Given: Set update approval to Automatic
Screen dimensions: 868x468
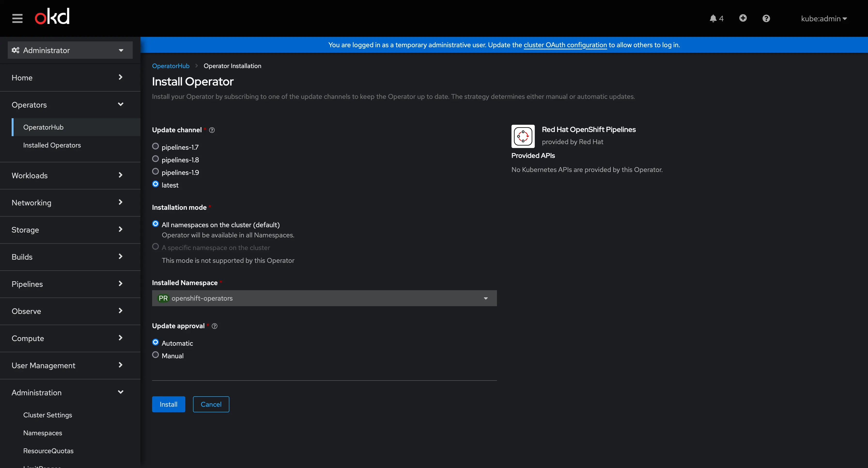Looking at the screenshot, I should tap(155, 342).
